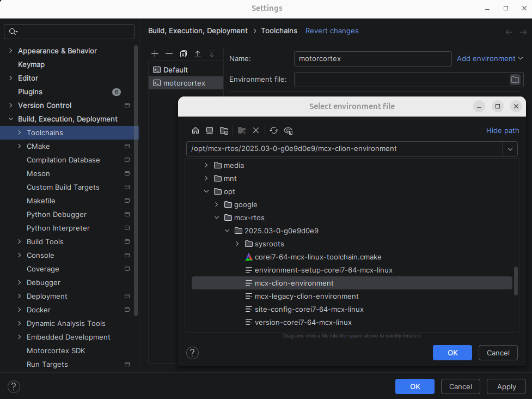Click browse folder icon in Environment file field
The height and width of the screenshot is (399, 532).
click(x=515, y=80)
